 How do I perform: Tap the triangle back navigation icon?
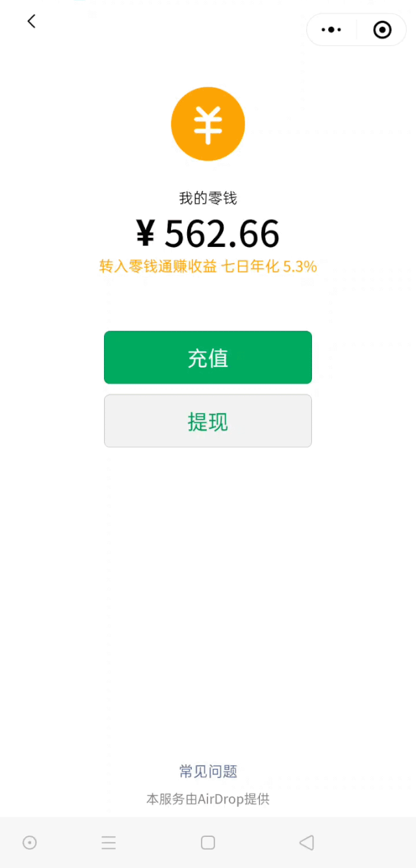point(306,842)
